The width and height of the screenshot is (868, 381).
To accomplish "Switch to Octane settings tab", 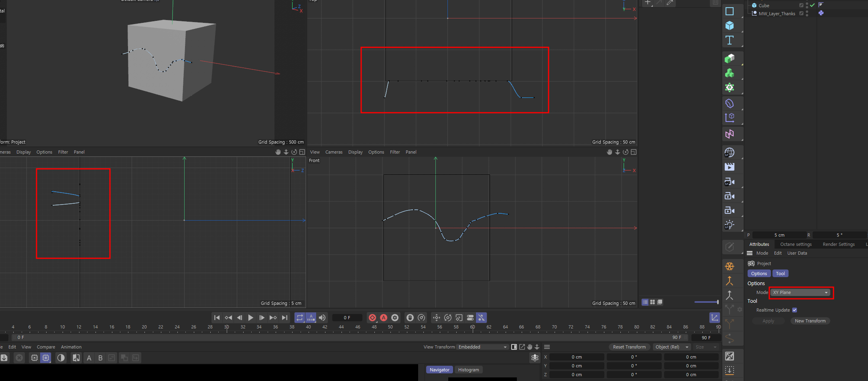I will 796,244.
